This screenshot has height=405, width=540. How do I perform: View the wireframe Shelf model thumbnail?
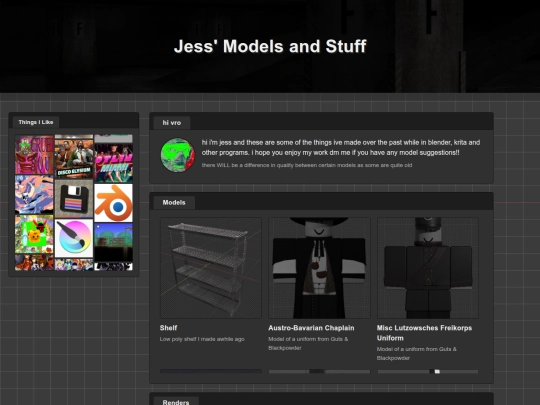tap(211, 268)
